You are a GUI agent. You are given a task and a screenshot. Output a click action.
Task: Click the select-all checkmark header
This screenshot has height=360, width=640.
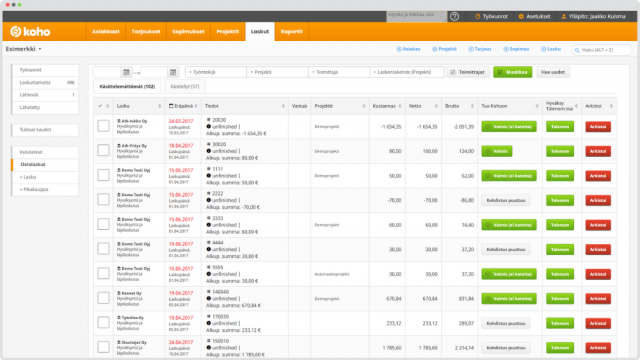(100, 106)
